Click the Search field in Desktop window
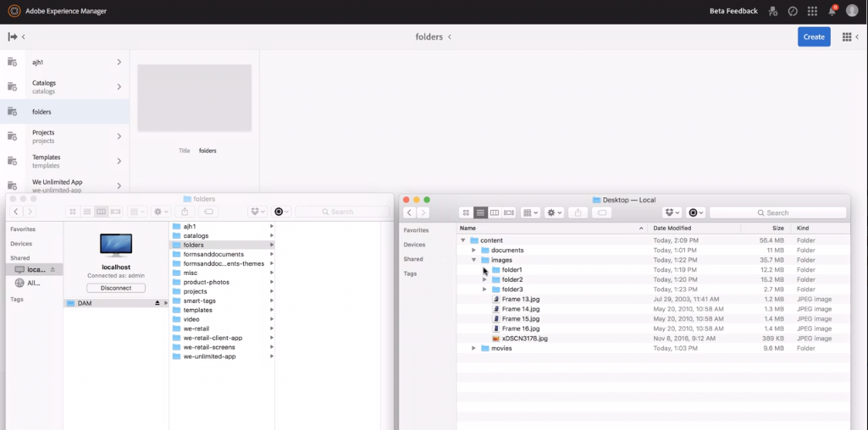The image size is (868, 430). 777,212
